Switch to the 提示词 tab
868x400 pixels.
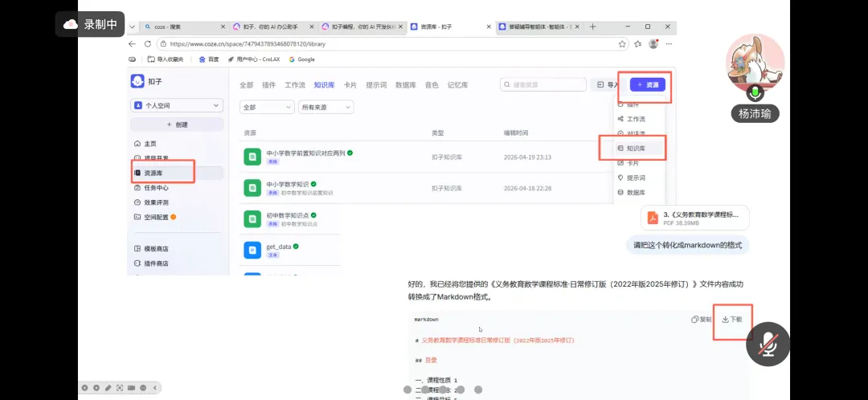point(376,85)
